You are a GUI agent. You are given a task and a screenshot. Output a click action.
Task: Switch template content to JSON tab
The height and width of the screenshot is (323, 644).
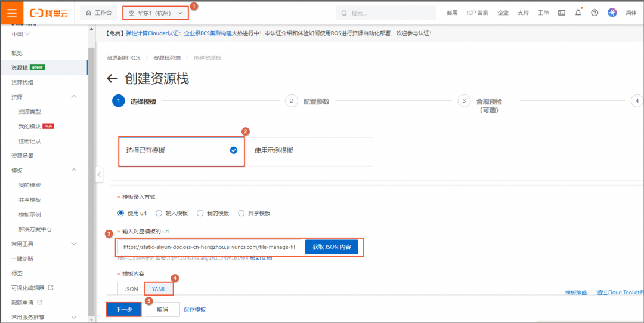pos(131,289)
